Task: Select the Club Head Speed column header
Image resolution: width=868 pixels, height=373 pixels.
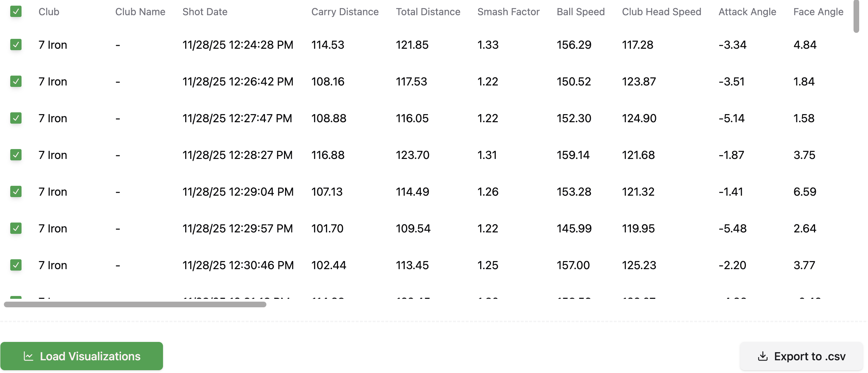Action: coord(661,12)
